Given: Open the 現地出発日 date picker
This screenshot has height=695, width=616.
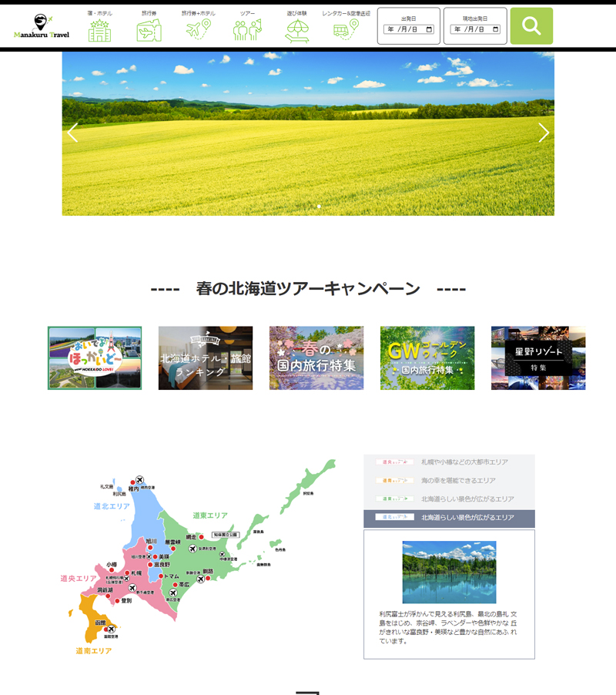Looking at the screenshot, I should point(475,29).
